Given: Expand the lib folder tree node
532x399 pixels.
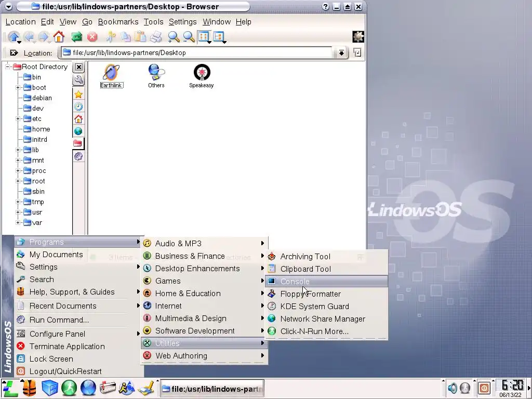Looking at the screenshot, I should coord(18,150).
